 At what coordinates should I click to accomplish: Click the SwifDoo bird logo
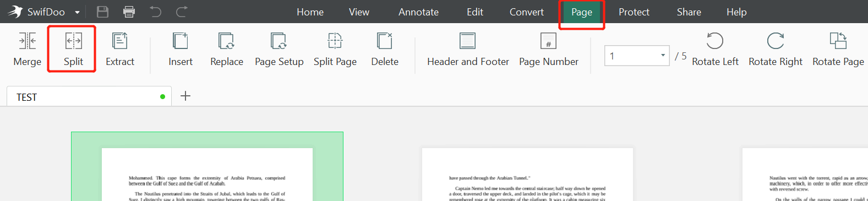click(15, 12)
